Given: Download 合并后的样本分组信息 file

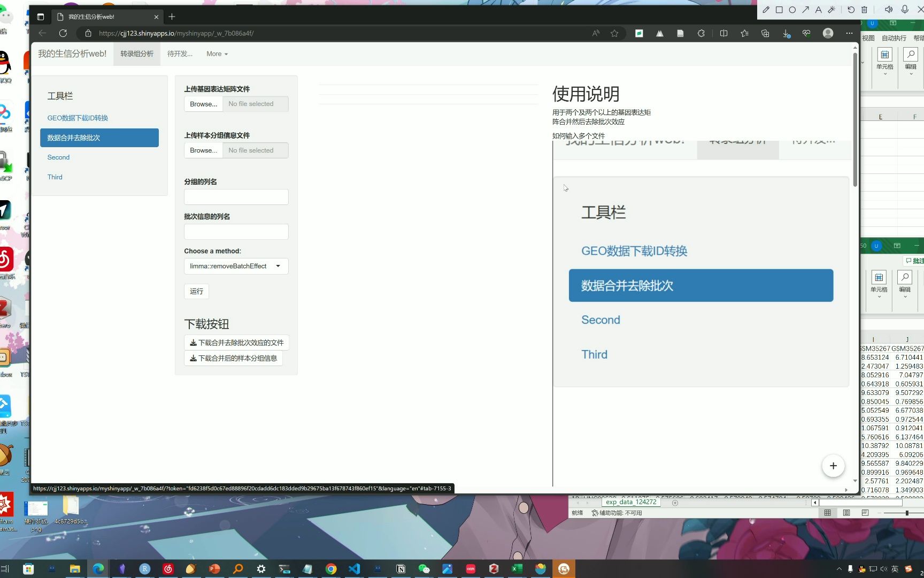Looking at the screenshot, I should pos(233,358).
